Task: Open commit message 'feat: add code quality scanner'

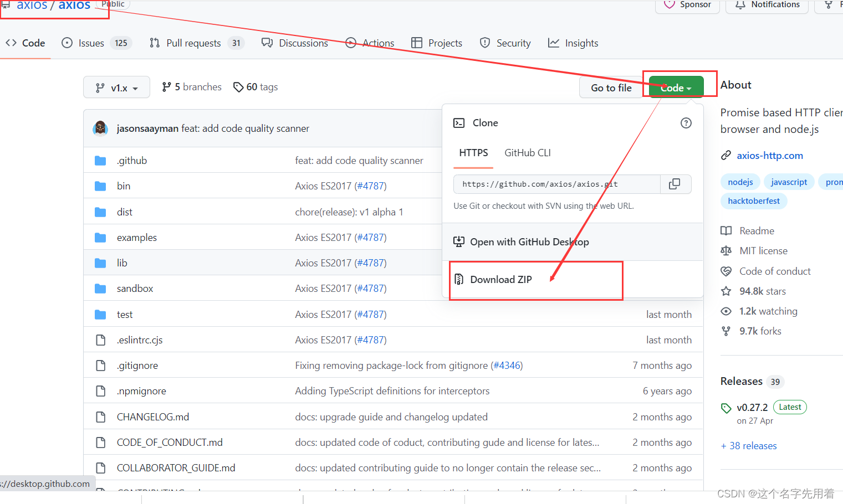Action: [x=245, y=128]
